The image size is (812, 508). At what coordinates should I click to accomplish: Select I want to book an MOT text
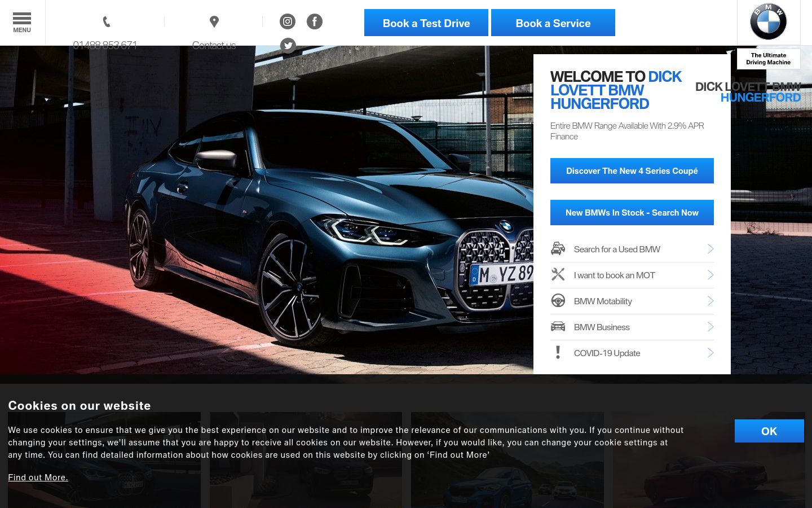[615, 275]
